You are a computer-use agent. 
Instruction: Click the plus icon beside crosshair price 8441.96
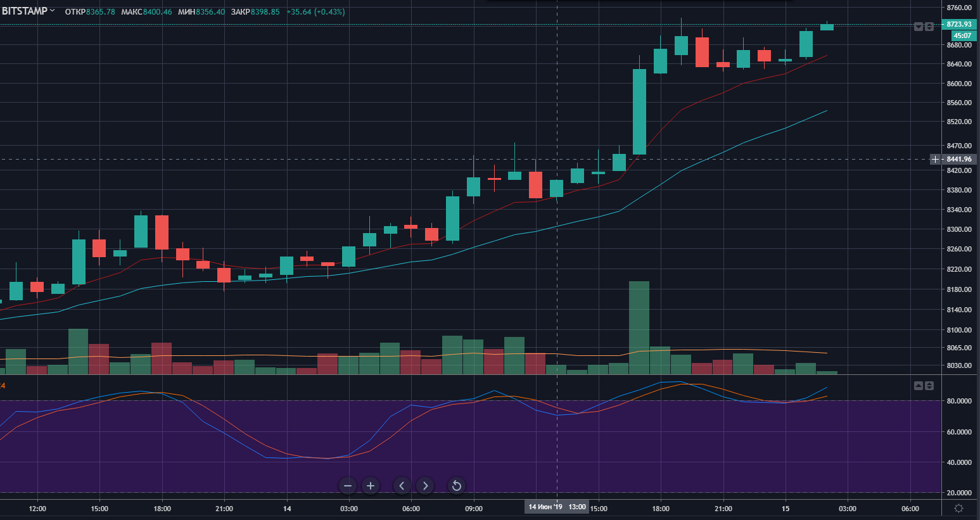pyautogui.click(x=935, y=159)
